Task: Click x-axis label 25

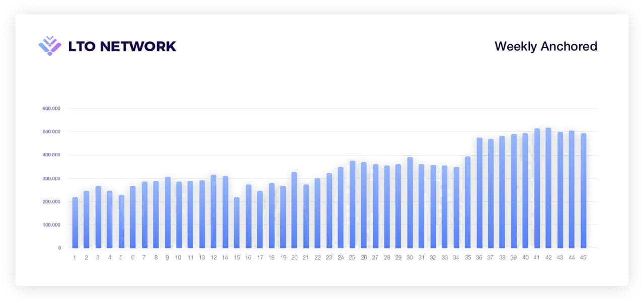Action: coord(352,258)
